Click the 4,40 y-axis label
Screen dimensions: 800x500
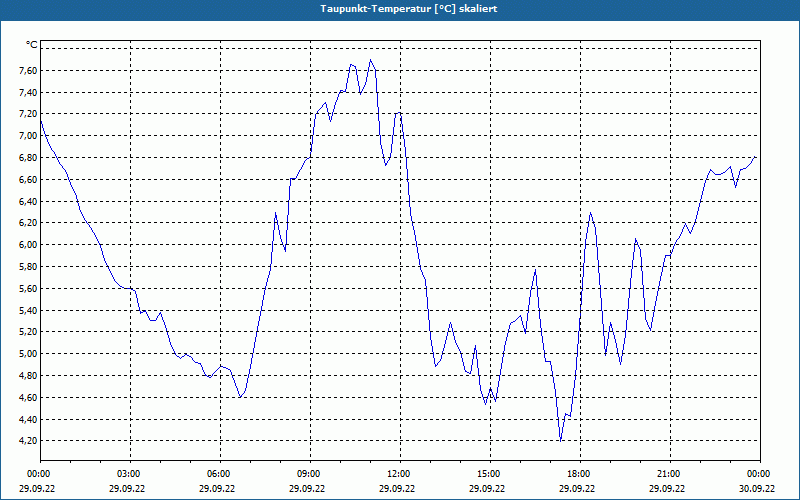click(28, 420)
